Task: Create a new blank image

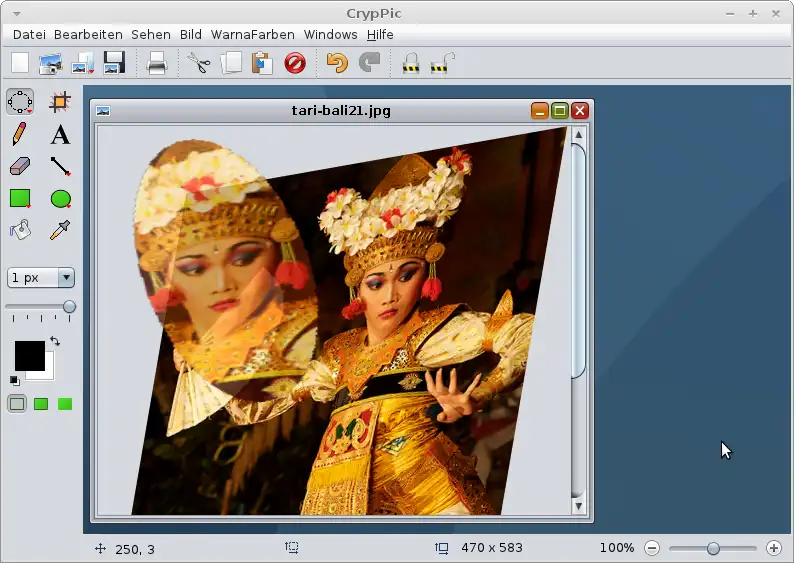Action: point(20,63)
